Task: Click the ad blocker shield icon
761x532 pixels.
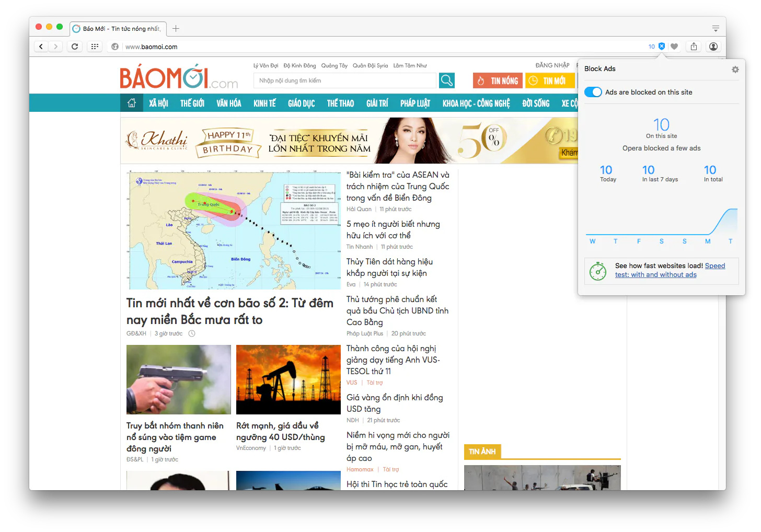Action: 662,47
